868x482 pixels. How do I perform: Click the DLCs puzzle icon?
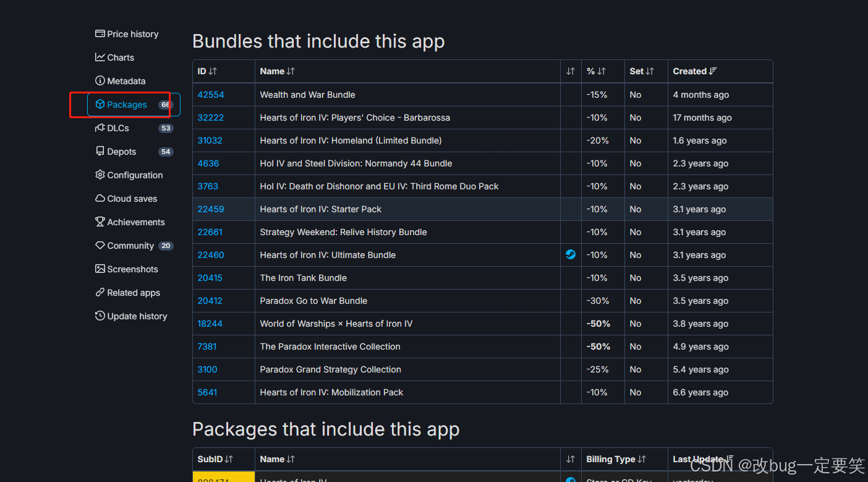click(x=100, y=128)
